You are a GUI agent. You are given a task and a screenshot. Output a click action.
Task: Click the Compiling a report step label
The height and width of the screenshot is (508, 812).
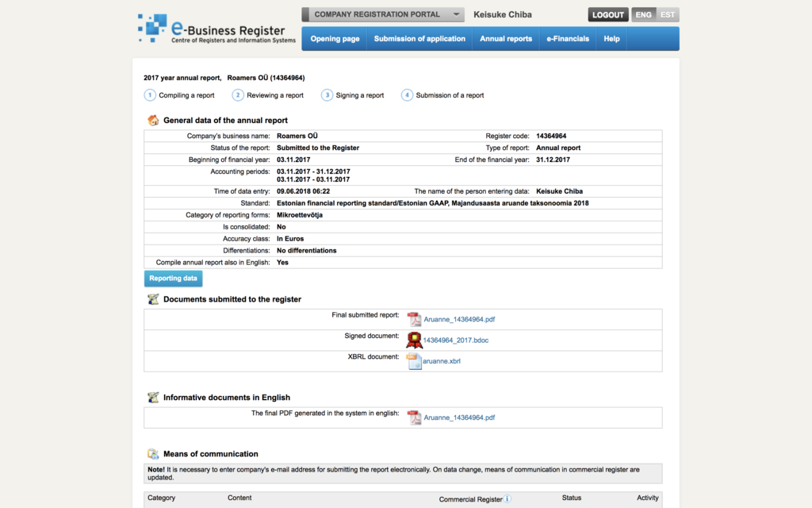tap(186, 95)
